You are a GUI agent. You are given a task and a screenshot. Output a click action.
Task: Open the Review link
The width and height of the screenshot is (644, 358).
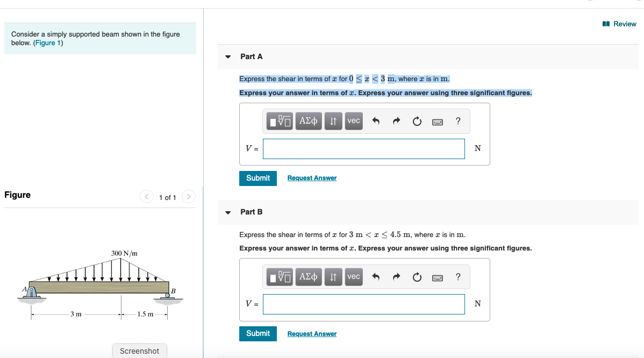[x=619, y=24]
